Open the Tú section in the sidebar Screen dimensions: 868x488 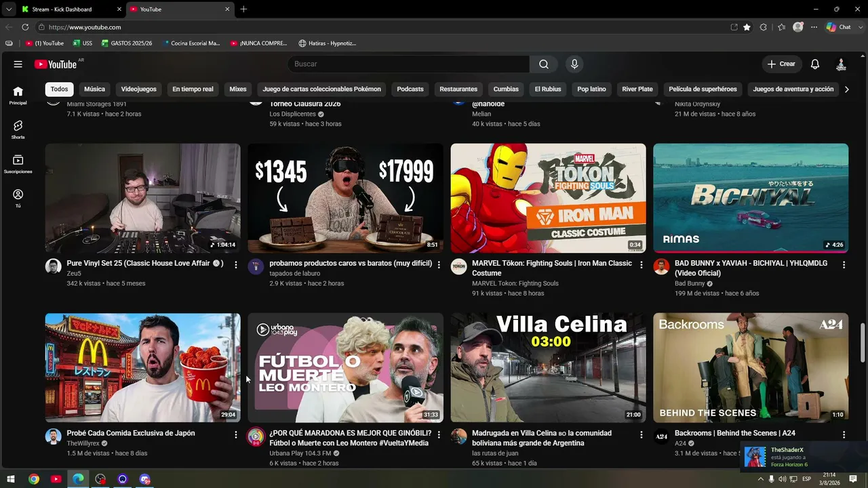click(18, 199)
